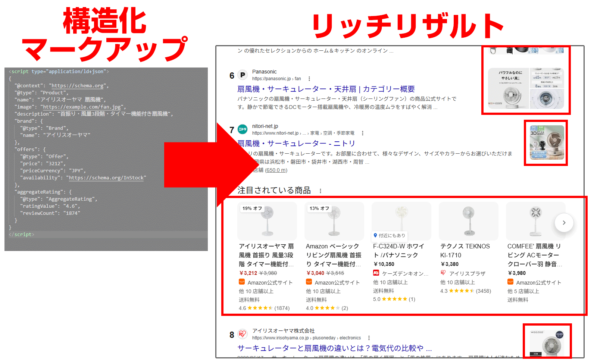
Task: Click the 5.0 star rating (1)
Action: (x=394, y=299)
